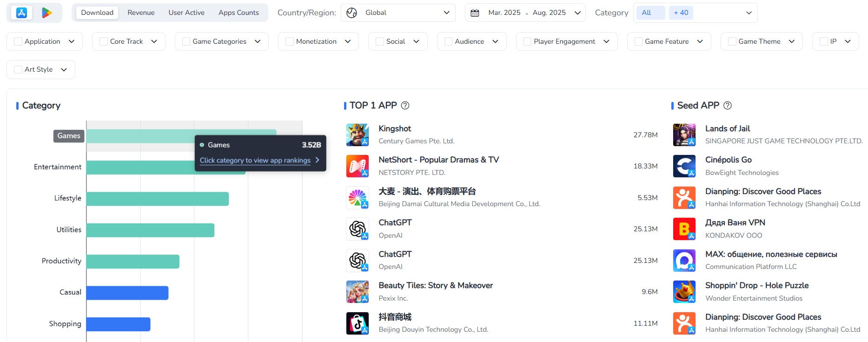Screen dimensions: 868x342
Task: Expand the Audience filter chevron
Action: coord(496,41)
